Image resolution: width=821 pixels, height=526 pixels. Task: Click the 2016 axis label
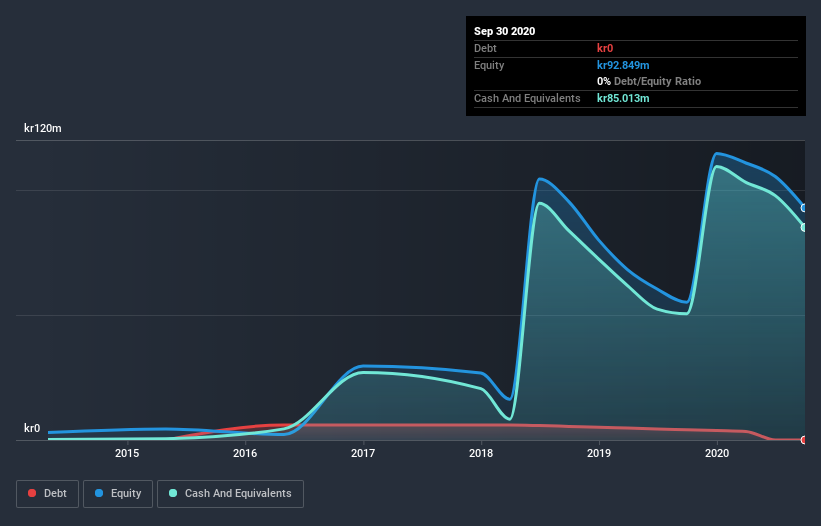click(245, 453)
